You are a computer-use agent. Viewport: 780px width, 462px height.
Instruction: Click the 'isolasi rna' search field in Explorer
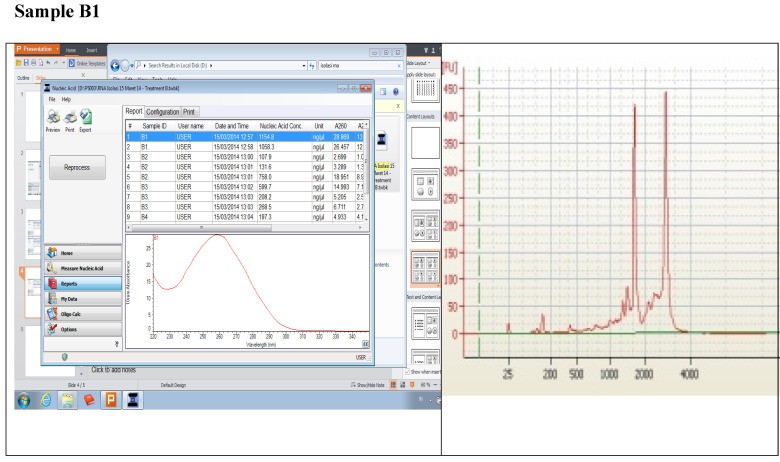point(357,66)
